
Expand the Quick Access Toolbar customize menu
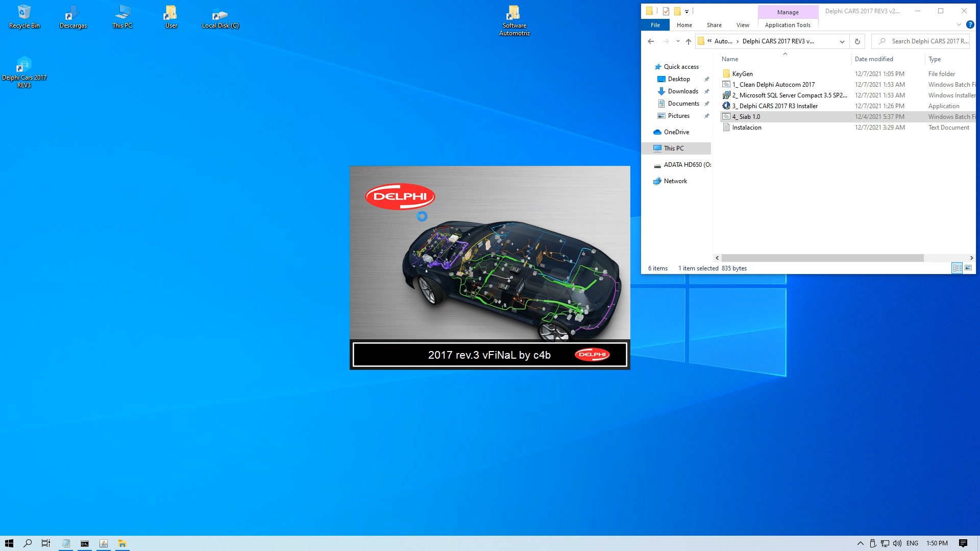click(687, 11)
